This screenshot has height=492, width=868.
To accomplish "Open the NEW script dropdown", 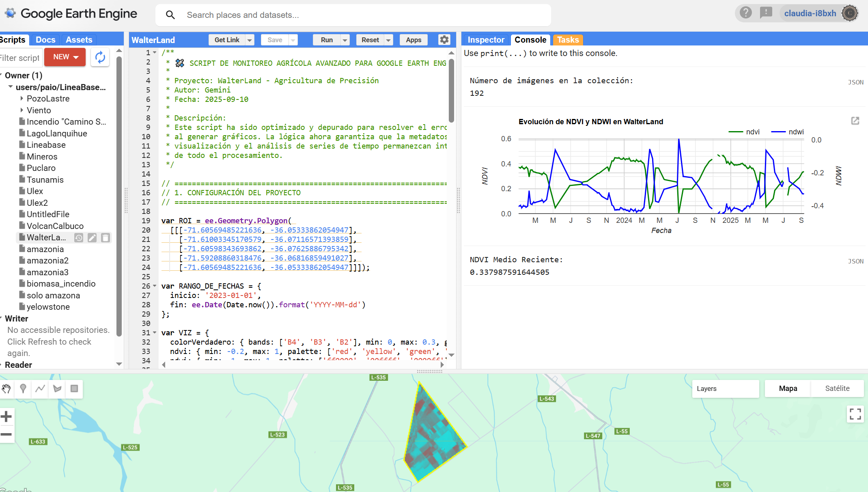I will pos(65,57).
